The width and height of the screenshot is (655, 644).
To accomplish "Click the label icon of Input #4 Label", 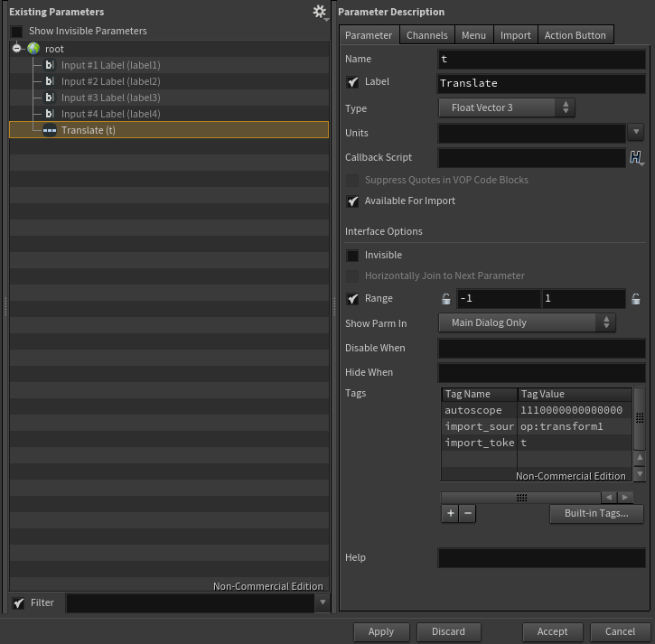I will pyautogui.click(x=50, y=114).
